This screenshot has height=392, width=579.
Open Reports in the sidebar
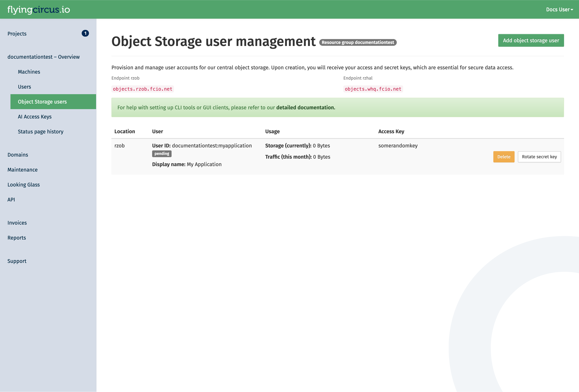tap(17, 238)
